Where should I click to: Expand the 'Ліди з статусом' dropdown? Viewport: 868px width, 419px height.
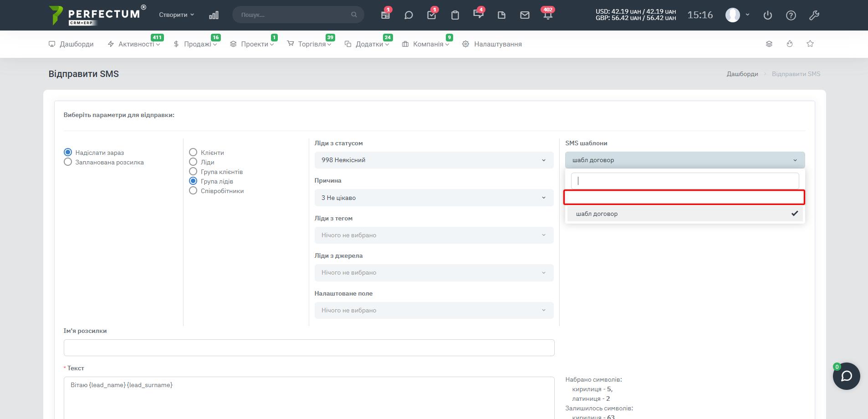coord(434,160)
